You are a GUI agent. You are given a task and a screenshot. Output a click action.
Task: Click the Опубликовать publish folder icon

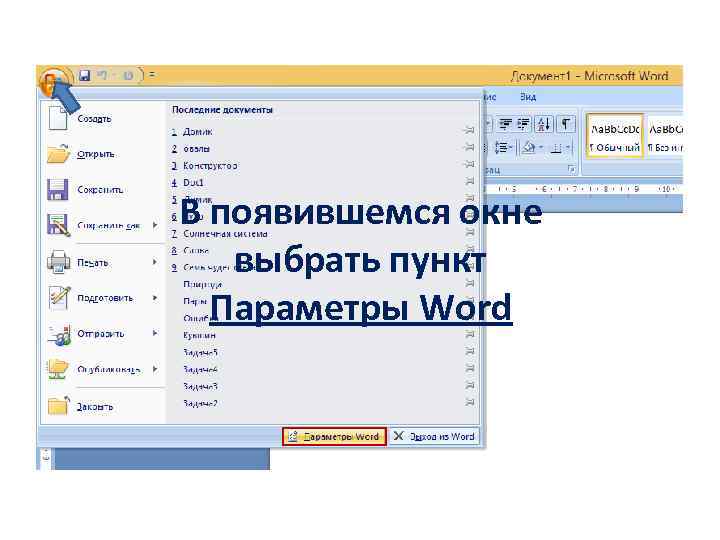(x=58, y=369)
